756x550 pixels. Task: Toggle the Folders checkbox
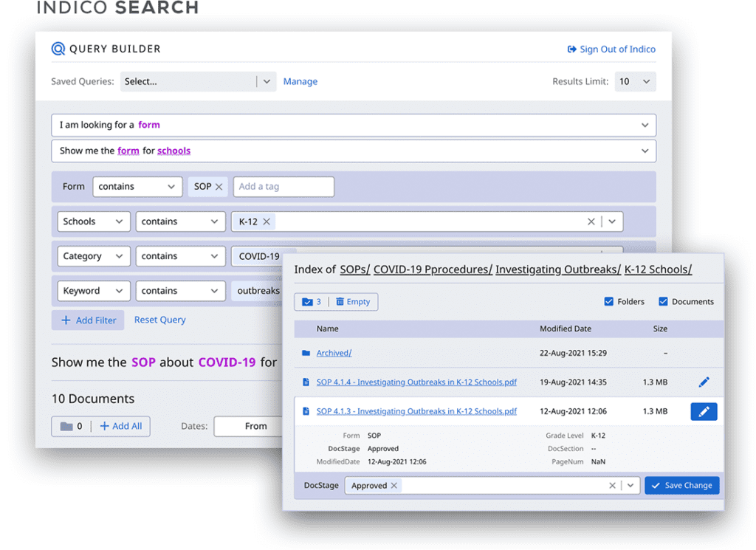click(609, 302)
